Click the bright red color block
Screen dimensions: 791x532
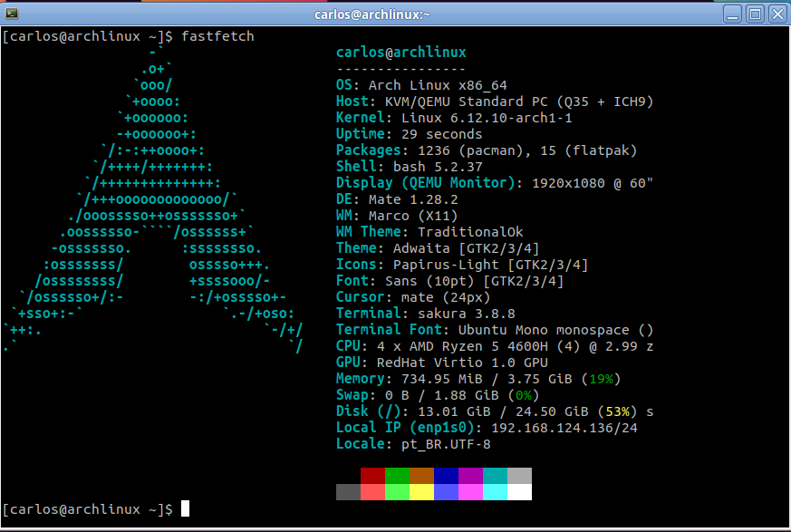pos(372,492)
